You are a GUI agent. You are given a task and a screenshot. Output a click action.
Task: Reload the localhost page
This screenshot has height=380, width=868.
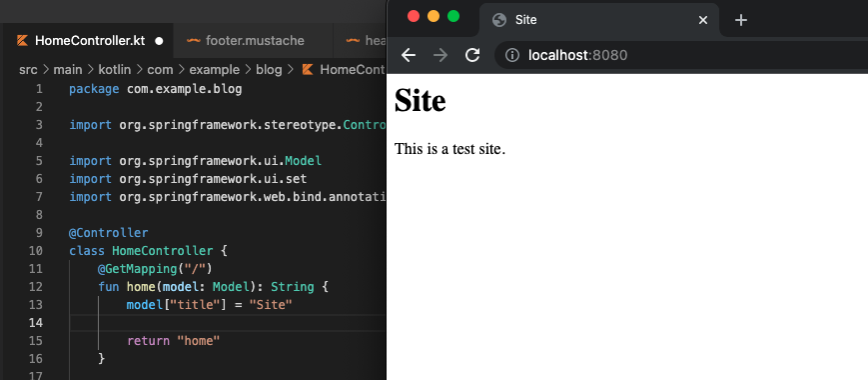pyautogui.click(x=472, y=55)
